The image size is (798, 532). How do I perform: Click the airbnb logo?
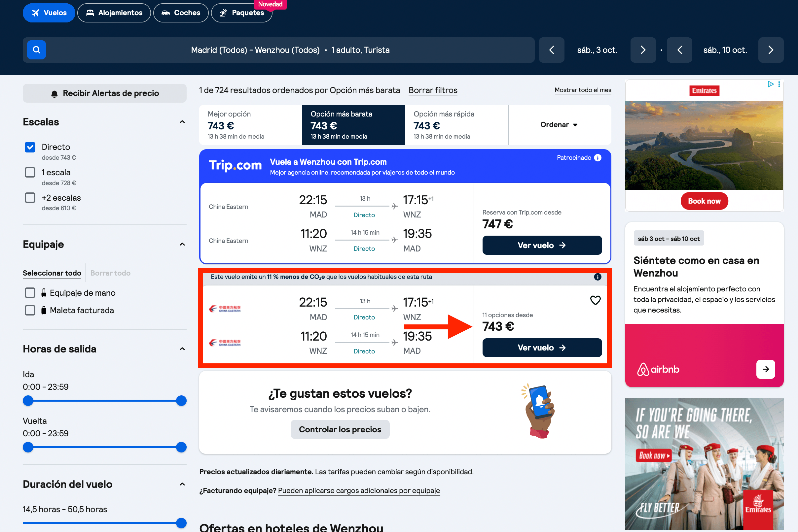point(658,369)
